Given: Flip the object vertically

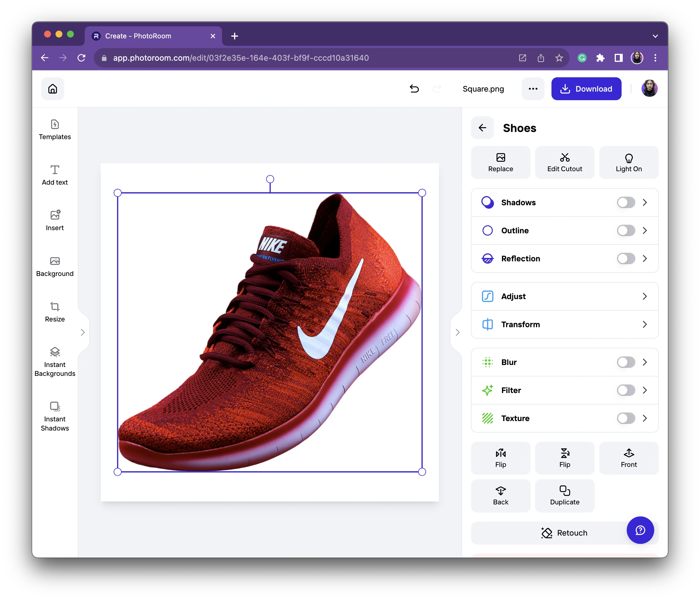Looking at the screenshot, I should [565, 458].
